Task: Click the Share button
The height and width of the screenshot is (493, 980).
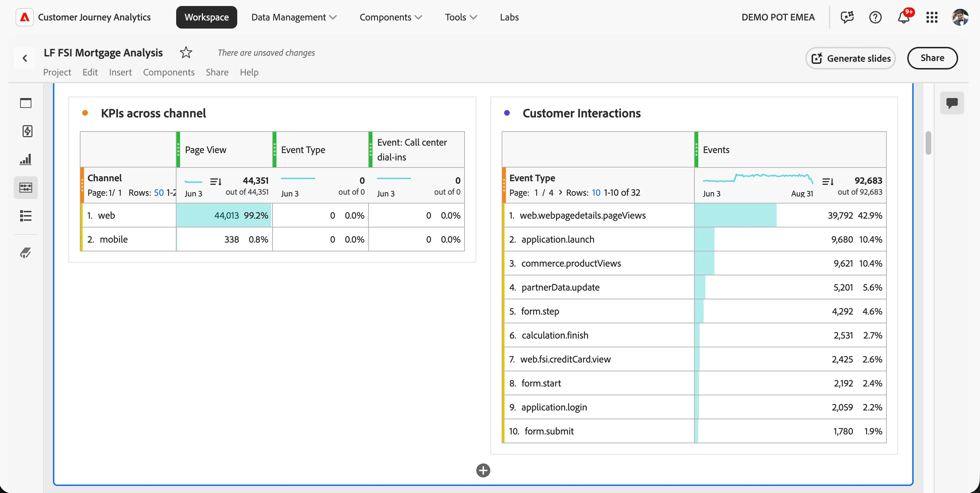Action: coord(932,58)
